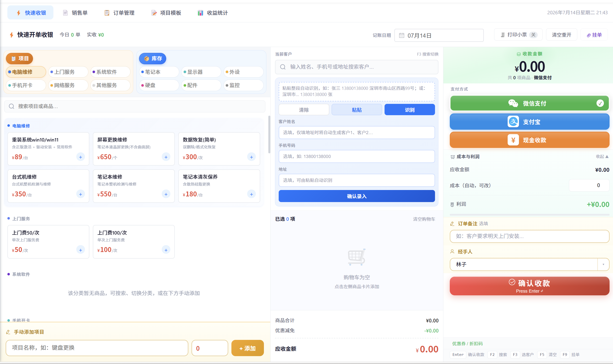This screenshot has height=364, width=613.
Task: Click the 利润 medal icon
Action: tap(452, 204)
